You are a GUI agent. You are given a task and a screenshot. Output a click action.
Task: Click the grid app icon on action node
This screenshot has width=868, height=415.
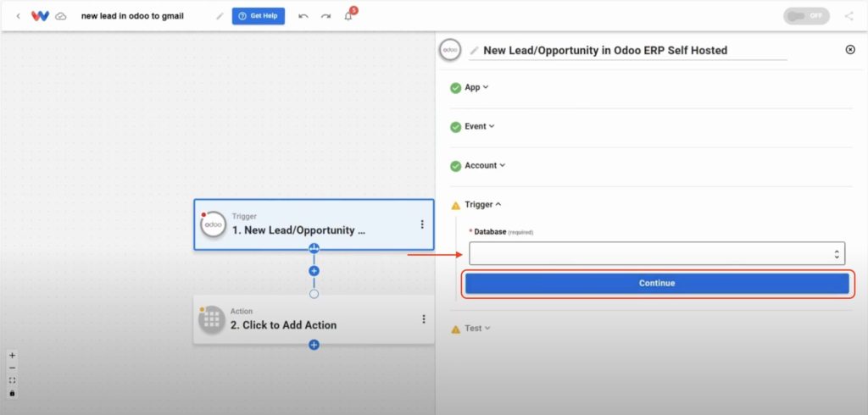click(x=212, y=319)
